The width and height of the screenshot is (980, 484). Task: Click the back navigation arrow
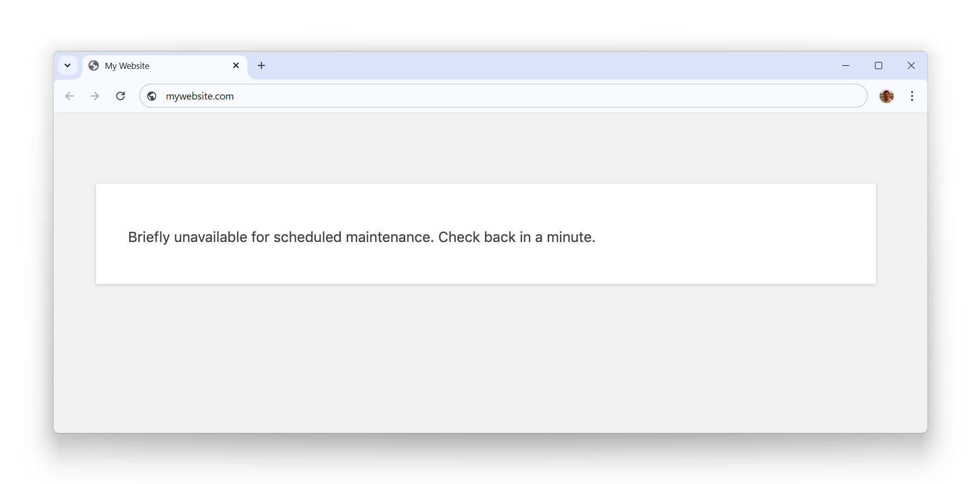pos(69,96)
